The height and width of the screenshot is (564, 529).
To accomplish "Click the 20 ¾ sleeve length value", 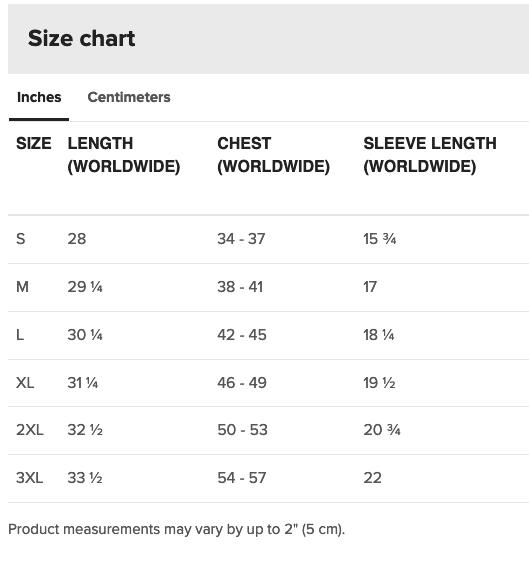I will [x=382, y=430].
